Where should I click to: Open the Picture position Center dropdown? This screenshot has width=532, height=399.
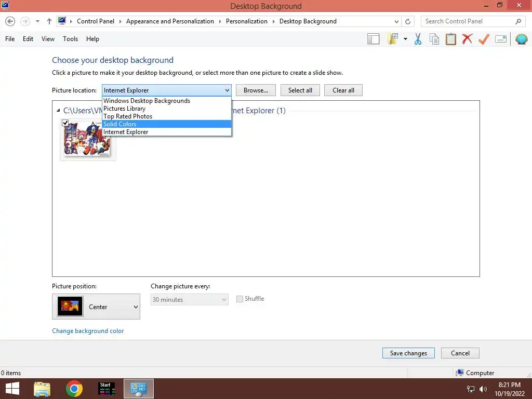(96, 307)
